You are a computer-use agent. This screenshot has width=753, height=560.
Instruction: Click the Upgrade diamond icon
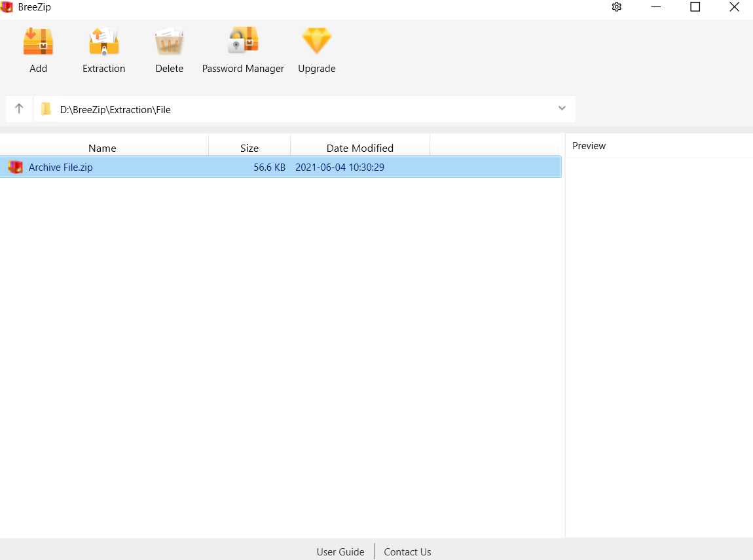316,41
